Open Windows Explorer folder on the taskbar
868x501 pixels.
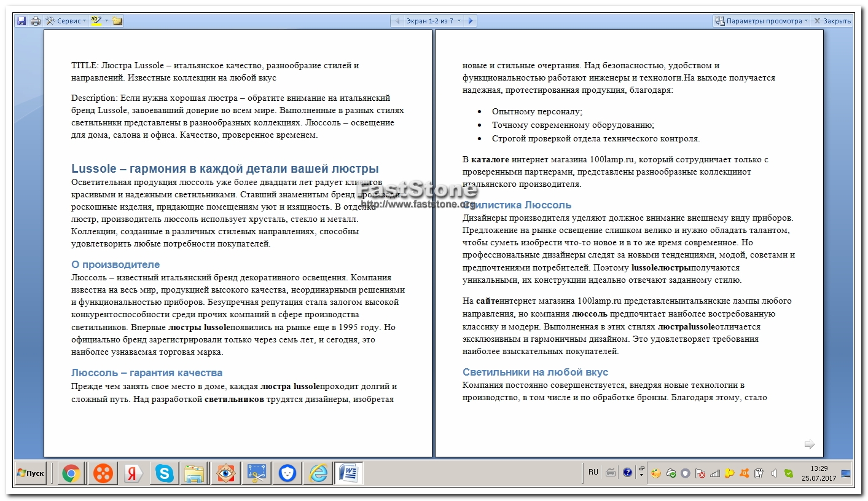195,473
